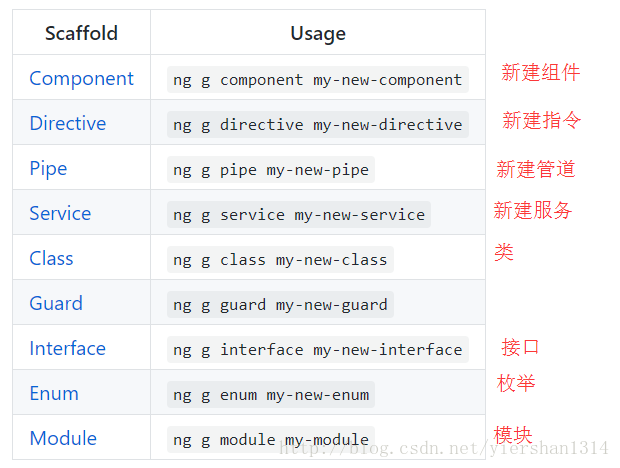The height and width of the screenshot is (468, 620).
Task: Click the ng g component code snippet
Action: click(318, 80)
